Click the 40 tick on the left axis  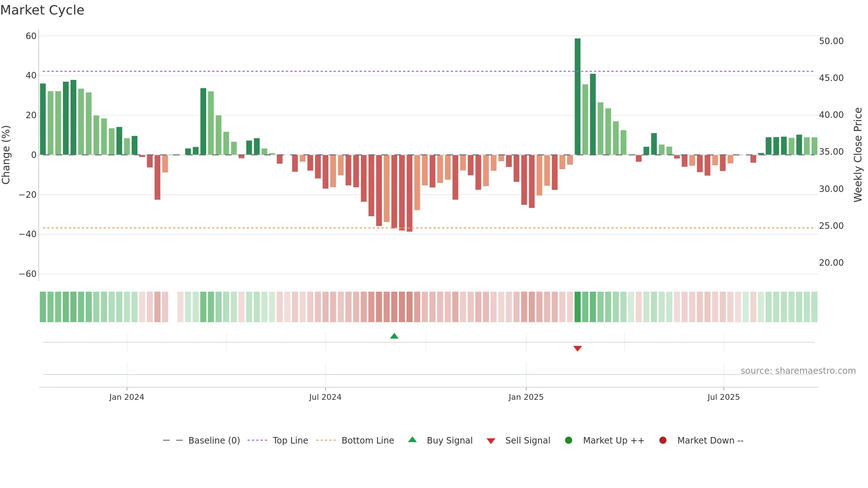coord(31,75)
